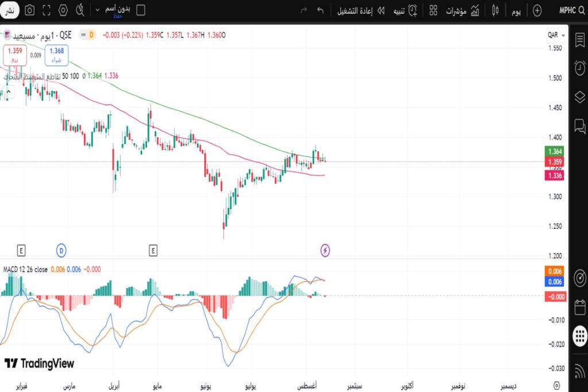Click the 1.368 شراء buy button
Image resolution: width=588 pixels, height=392 pixels.
coord(57,54)
